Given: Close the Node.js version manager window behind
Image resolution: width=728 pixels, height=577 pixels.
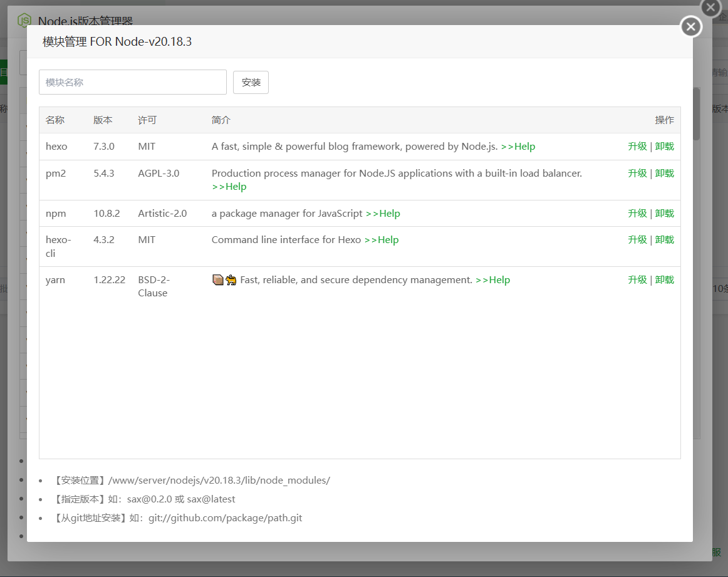Looking at the screenshot, I should pos(711,7).
